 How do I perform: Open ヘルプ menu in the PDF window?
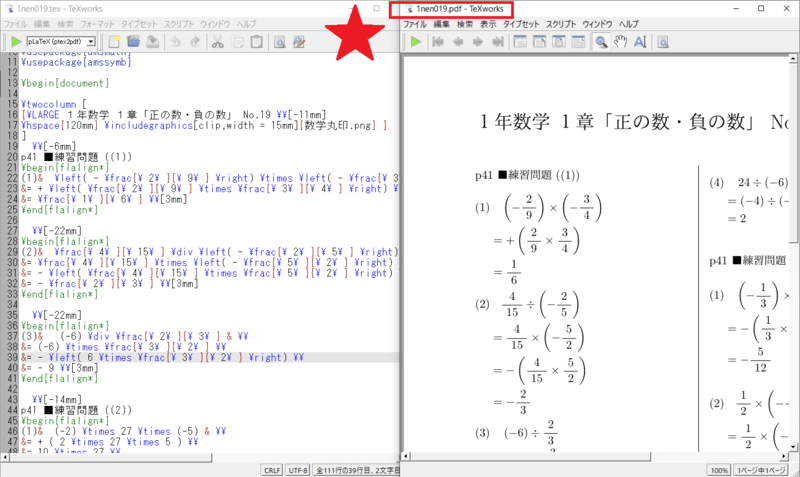point(629,24)
